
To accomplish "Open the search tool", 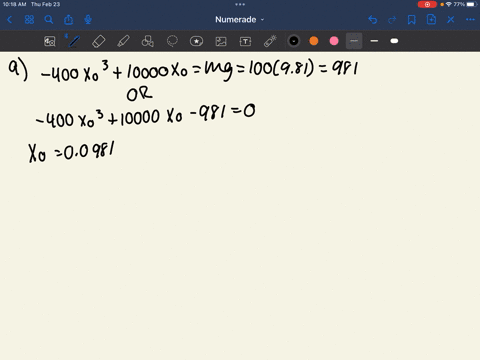I will click(x=49, y=20).
